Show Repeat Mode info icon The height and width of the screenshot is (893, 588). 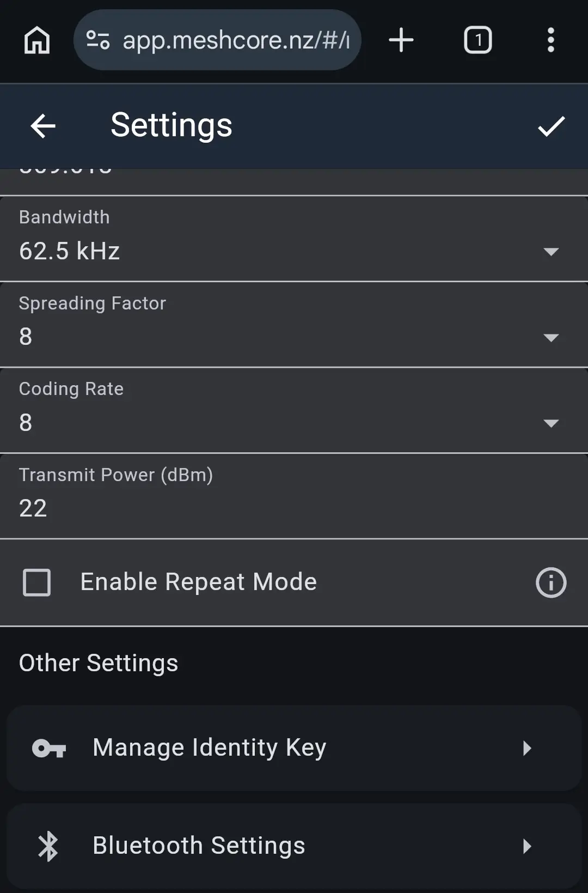[x=551, y=582]
